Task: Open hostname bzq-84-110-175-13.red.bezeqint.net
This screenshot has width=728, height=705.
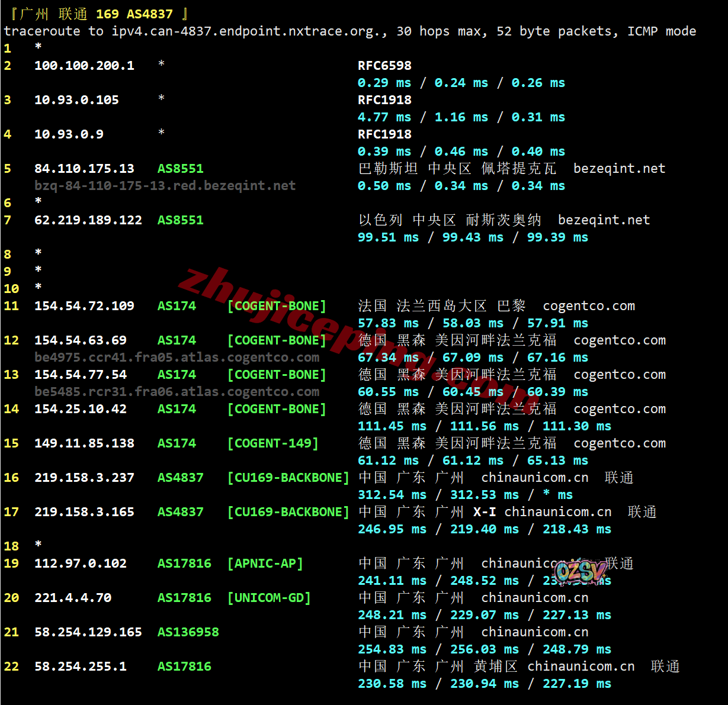Action: pyautogui.click(x=165, y=186)
